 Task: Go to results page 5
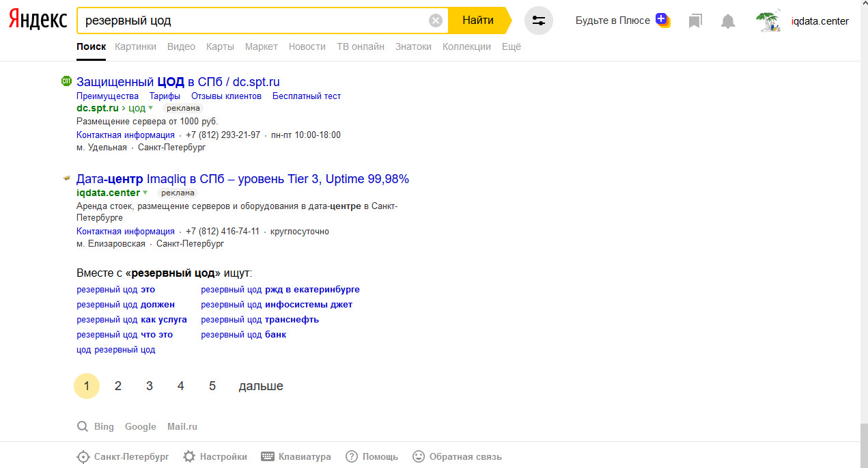[x=212, y=386]
